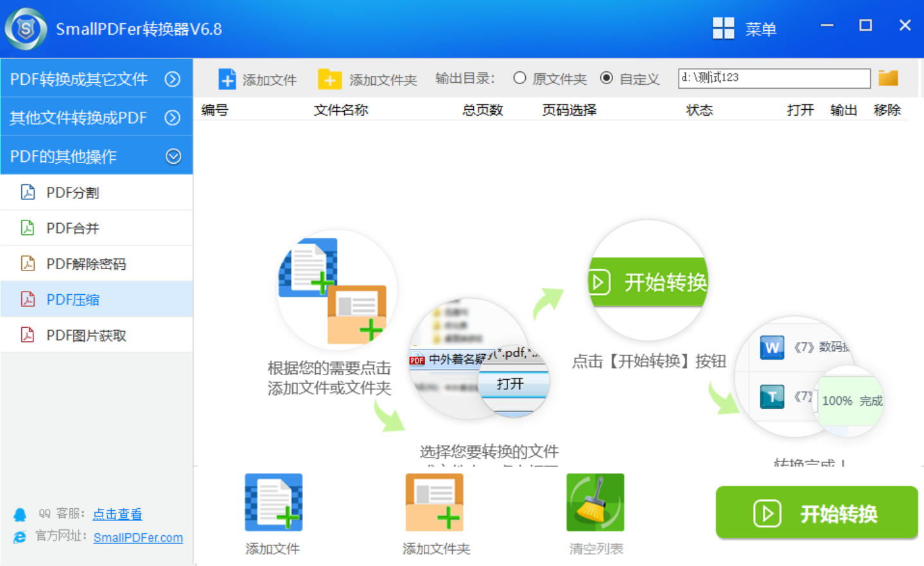Click the yellow add folder toolbar icon
Image resolution: width=924 pixels, height=566 pixels.
tap(329, 79)
